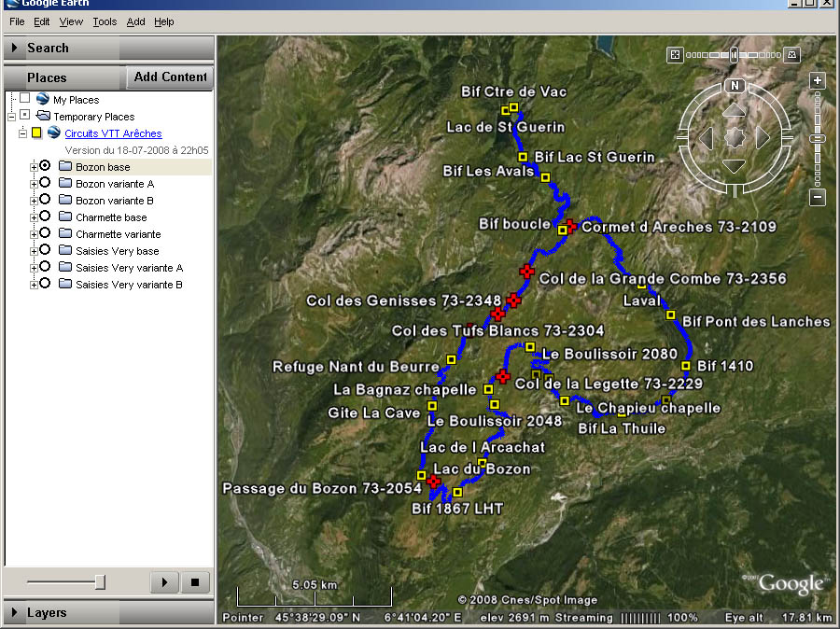The image size is (840, 629).
Task: Open the File menu
Action: (x=17, y=22)
